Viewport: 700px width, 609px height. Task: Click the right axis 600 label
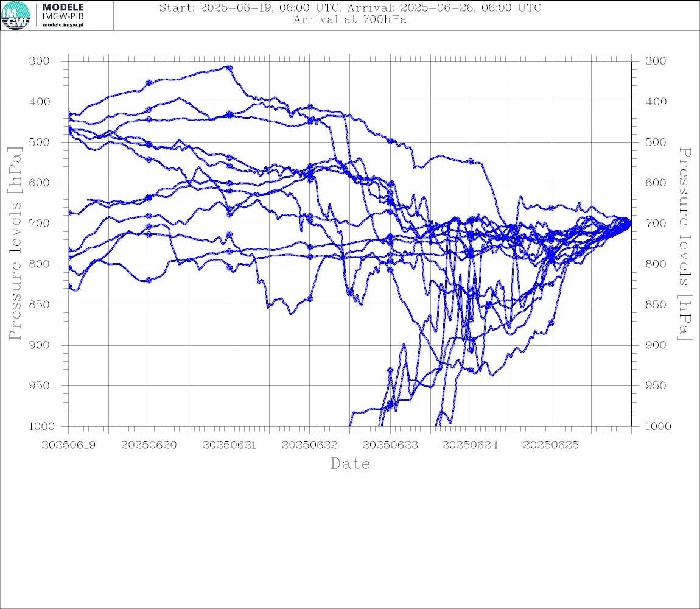pyautogui.click(x=656, y=183)
